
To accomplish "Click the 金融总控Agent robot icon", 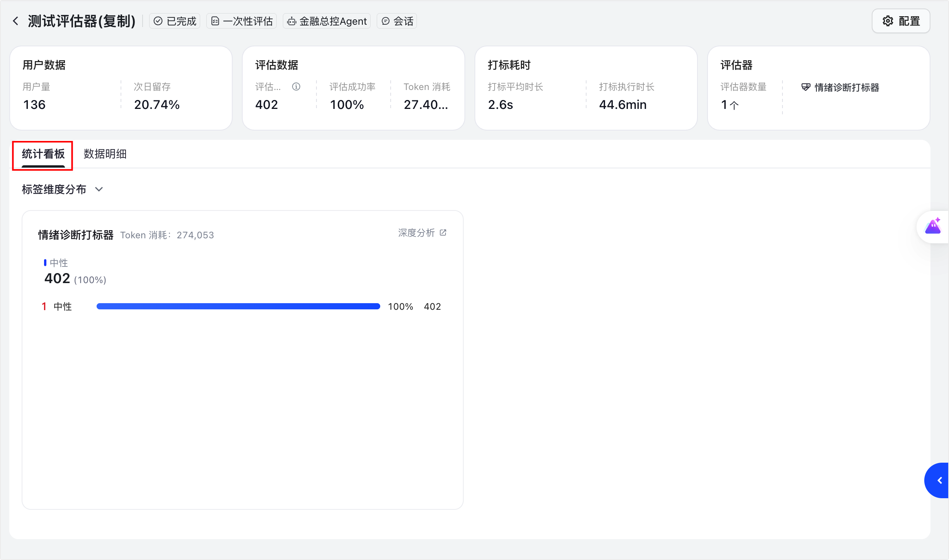I will tap(292, 21).
